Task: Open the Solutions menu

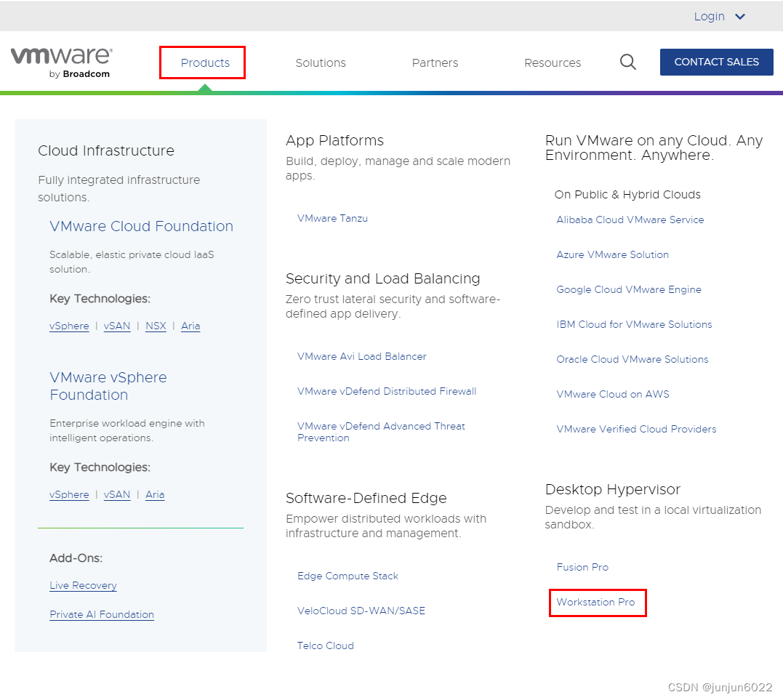Action: pyautogui.click(x=321, y=63)
